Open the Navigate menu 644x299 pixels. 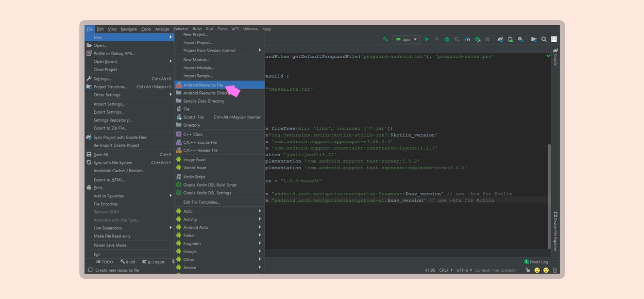[129, 29]
